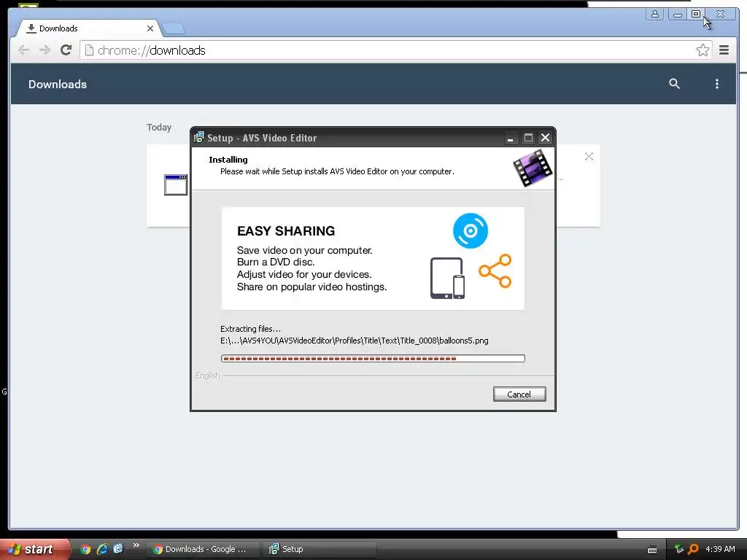Viewport: 747px width, 560px height.
Task: Click the 4:39 AM system clock
Action: [x=720, y=549]
